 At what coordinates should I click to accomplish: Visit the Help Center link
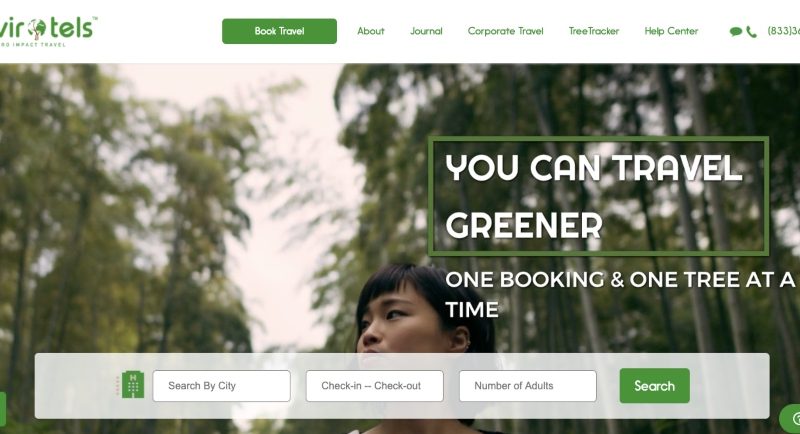[x=671, y=31]
